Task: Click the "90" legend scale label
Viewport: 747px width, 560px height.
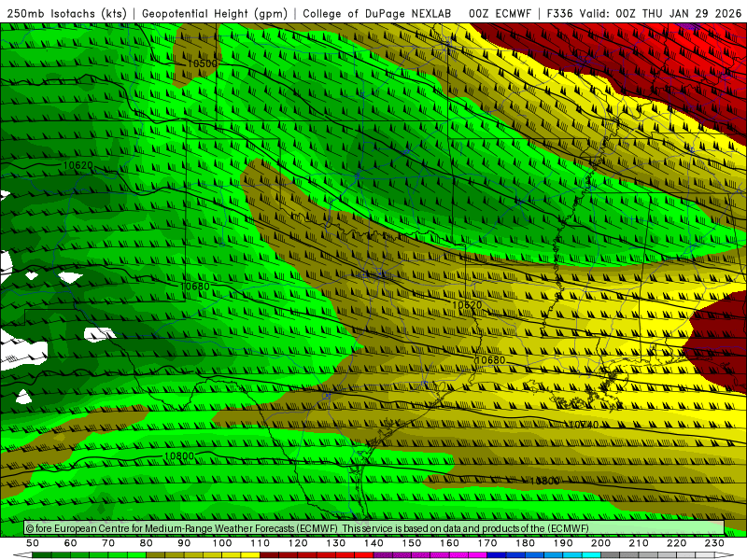Action: pos(184,543)
